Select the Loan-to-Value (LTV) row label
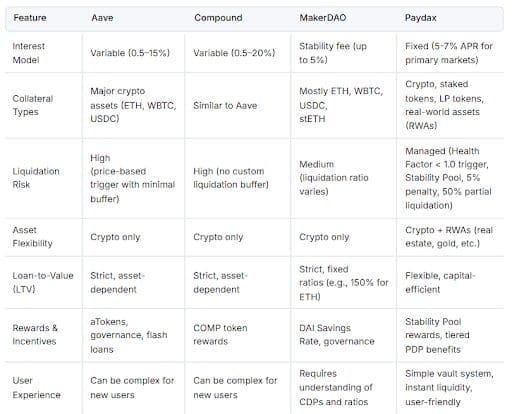Image resolution: width=512 pixels, height=414 pixels. pos(43,282)
